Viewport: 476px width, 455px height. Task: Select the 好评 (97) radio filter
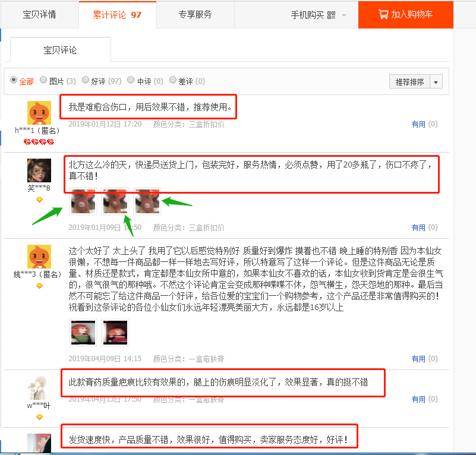click(x=86, y=80)
